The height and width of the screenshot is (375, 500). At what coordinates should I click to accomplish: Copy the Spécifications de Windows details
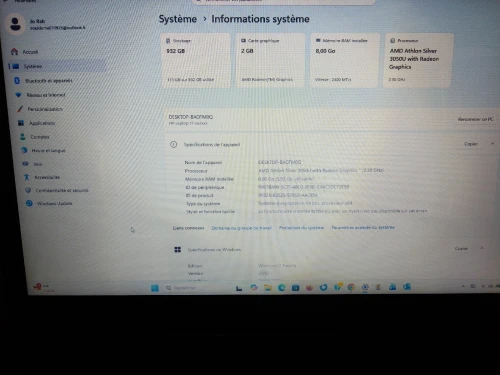(461, 248)
